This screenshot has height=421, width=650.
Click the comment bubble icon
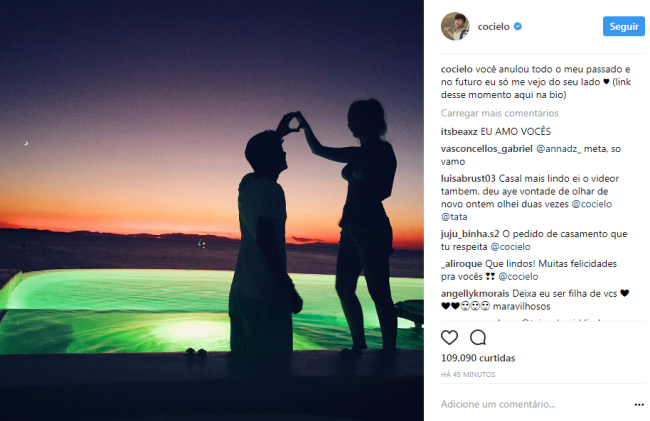[x=478, y=338]
